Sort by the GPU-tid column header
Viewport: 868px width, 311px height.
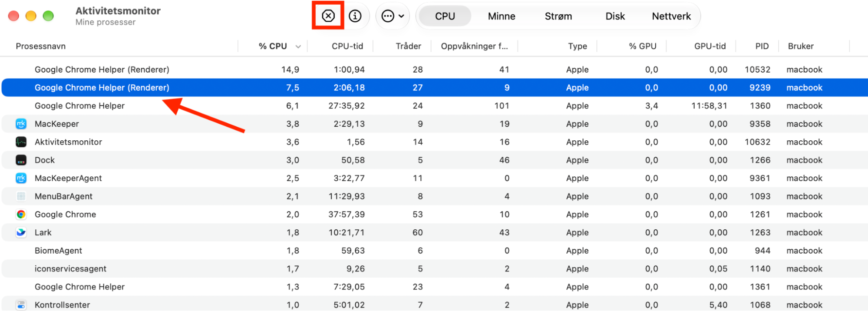[x=710, y=46]
